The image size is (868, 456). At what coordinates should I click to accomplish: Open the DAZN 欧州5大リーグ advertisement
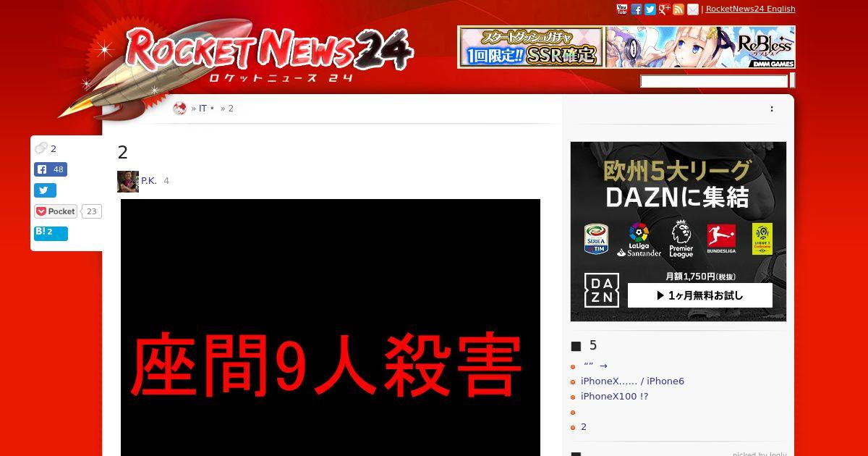(678, 232)
